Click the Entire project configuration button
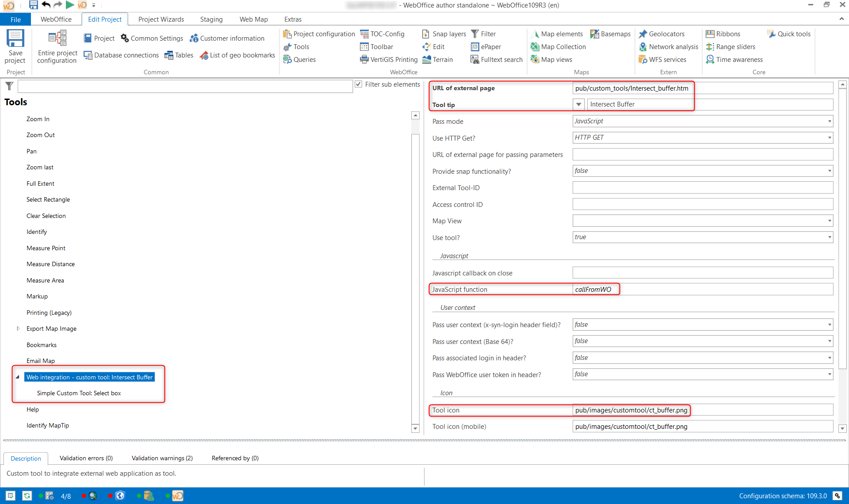This screenshot has width=849, height=504. click(57, 46)
